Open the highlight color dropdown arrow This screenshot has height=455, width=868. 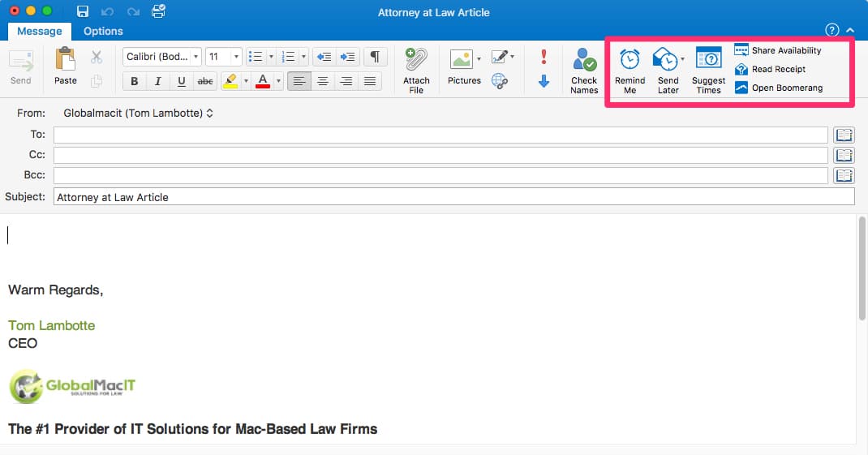pyautogui.click(x=246, y=81)
